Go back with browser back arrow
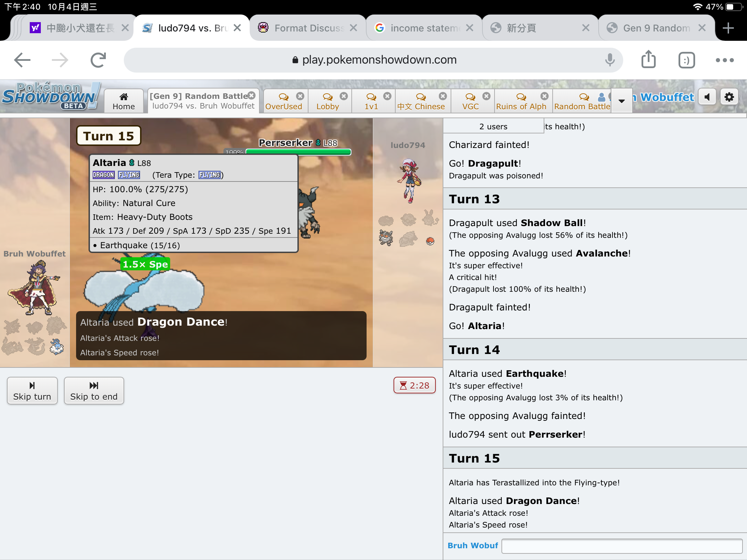Viewport: 747px width, 560px height. coord(22,60)
